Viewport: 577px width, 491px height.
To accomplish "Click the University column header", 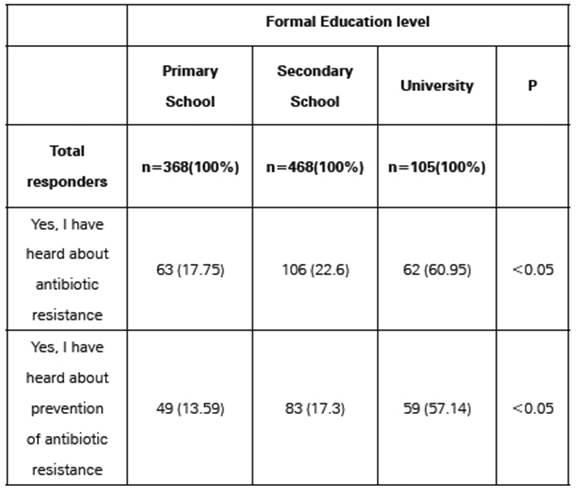I will click(437, 86).
